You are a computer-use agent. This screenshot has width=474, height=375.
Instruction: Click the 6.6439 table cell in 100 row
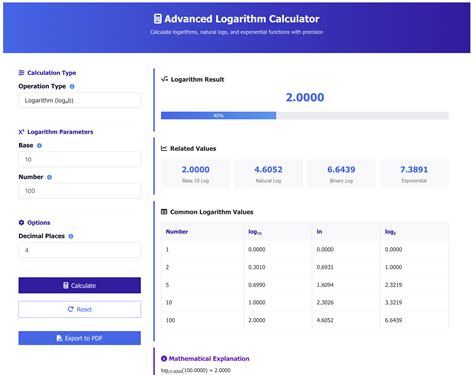coord(414,320)
